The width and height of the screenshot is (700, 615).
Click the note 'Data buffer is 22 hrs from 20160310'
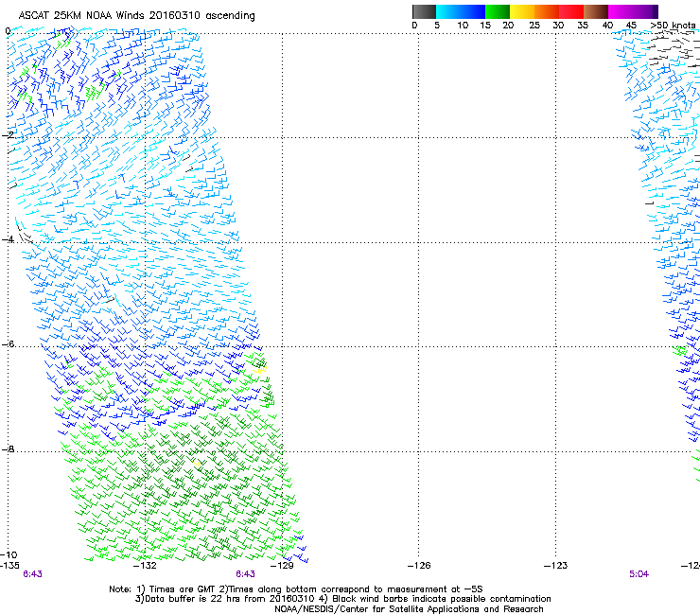[x=229, y=599]
